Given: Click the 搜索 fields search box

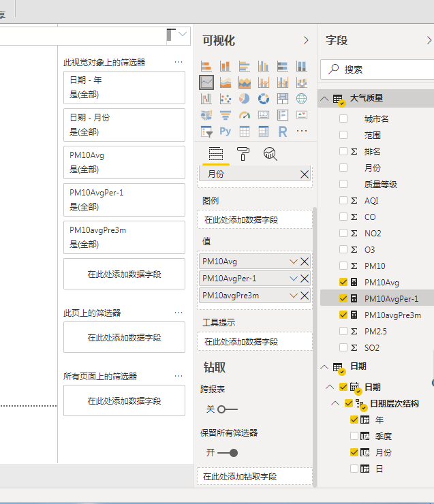Looking at the screenshot, I should (x=377, y=69).
